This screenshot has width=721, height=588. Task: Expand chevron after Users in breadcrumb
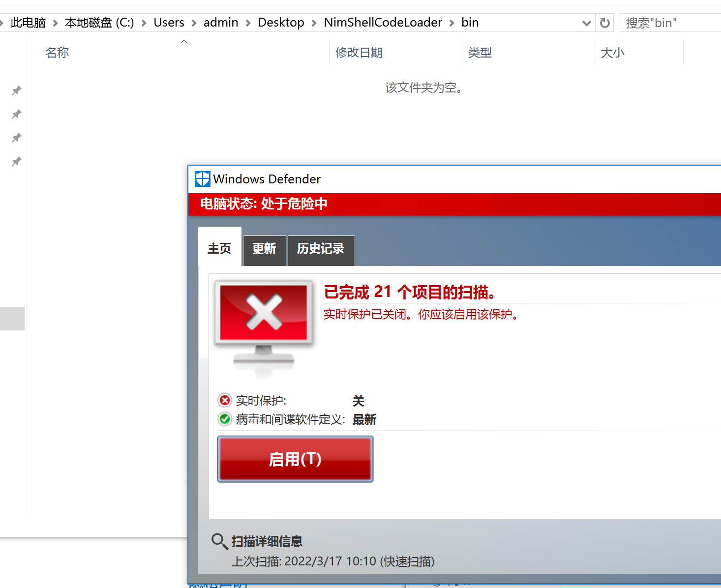[x=194, y=23]
